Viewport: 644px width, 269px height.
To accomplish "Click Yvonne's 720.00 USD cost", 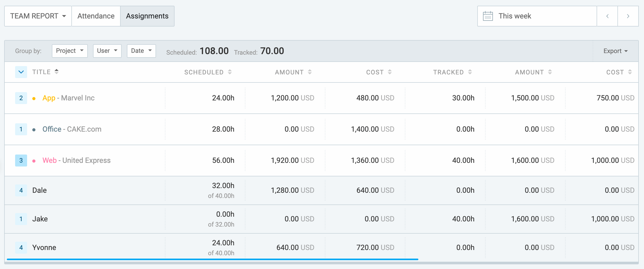I will [375, 248].
